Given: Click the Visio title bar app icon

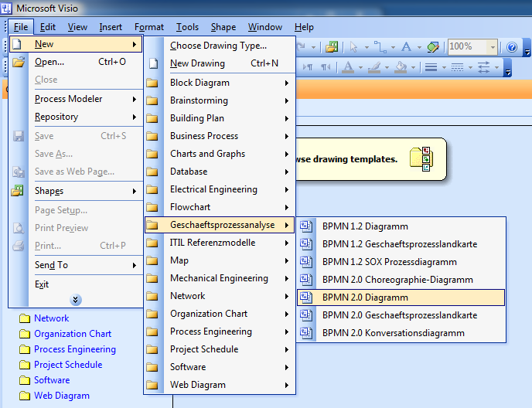Looking at the screenshot, I should click(6, 8).
